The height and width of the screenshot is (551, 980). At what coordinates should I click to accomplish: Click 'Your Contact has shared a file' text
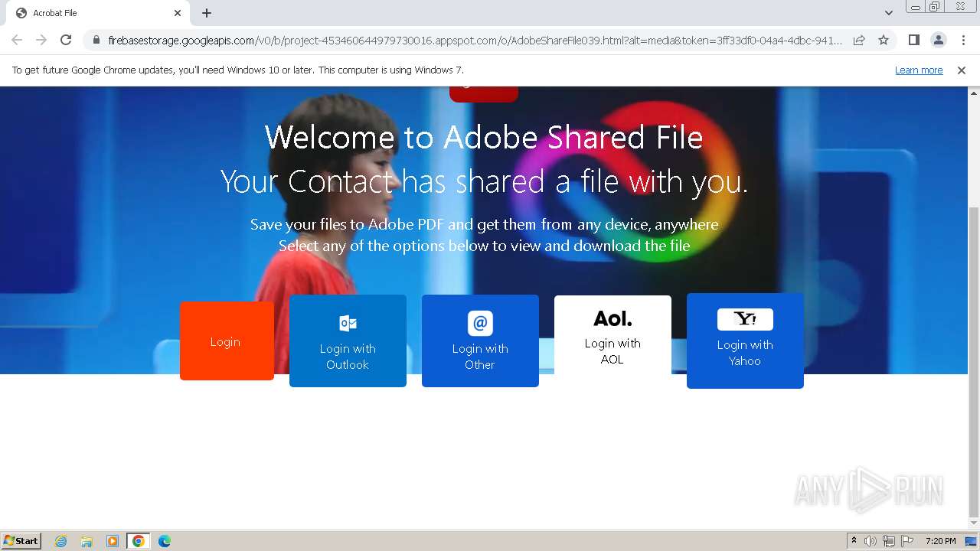[484, 182]
